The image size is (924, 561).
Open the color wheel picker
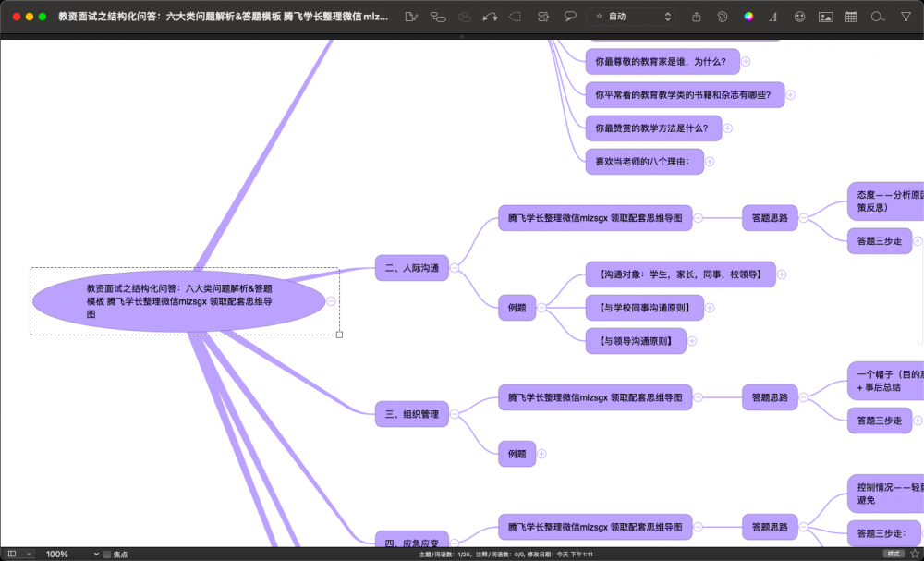[x=748, y=17]
